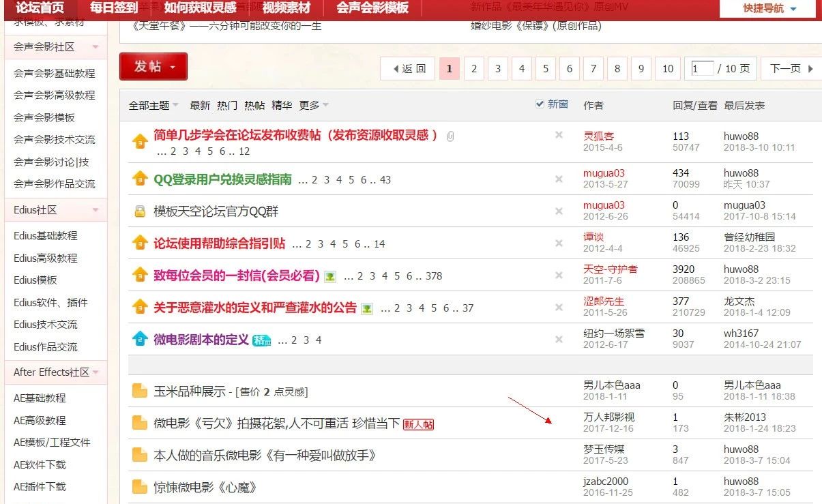The image size is (822, 504).
Task: Click the folder icon beside 惊悚微电影《心魔》
Action: pyautogui.click(x=141, y=488)
